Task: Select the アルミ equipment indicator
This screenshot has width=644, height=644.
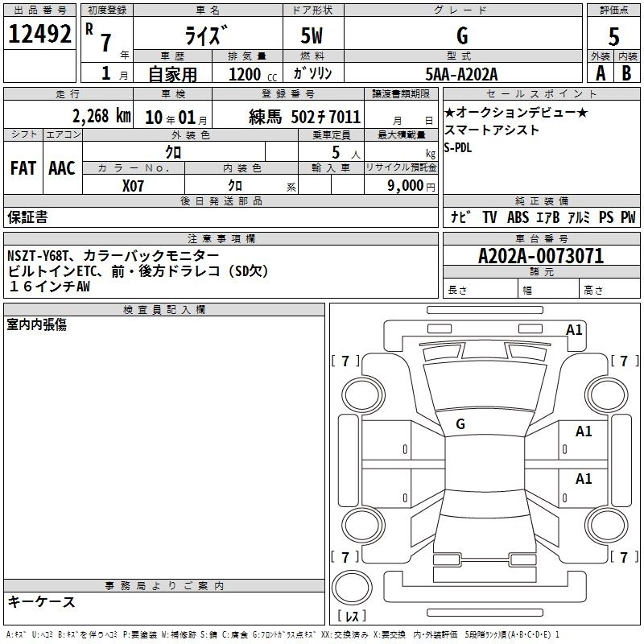Action: point(579,217)
